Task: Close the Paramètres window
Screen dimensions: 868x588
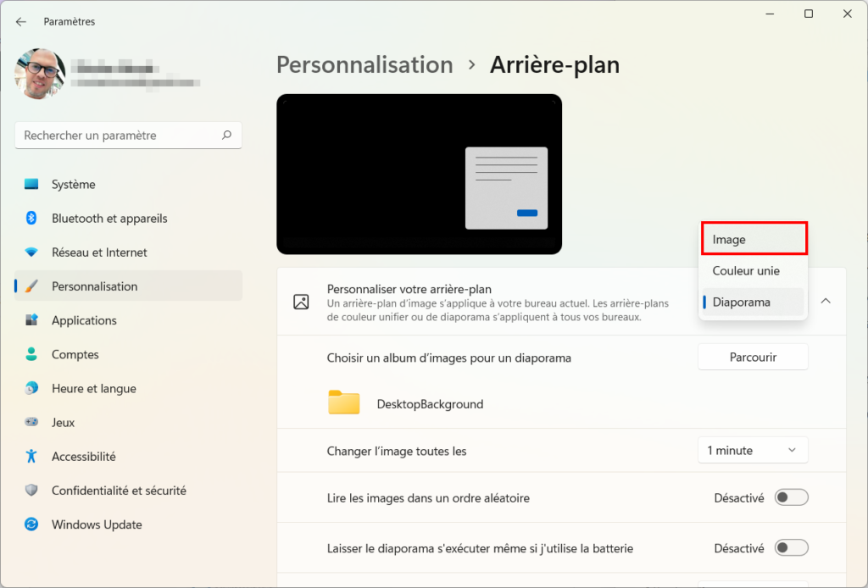Action: click(848, 14)
